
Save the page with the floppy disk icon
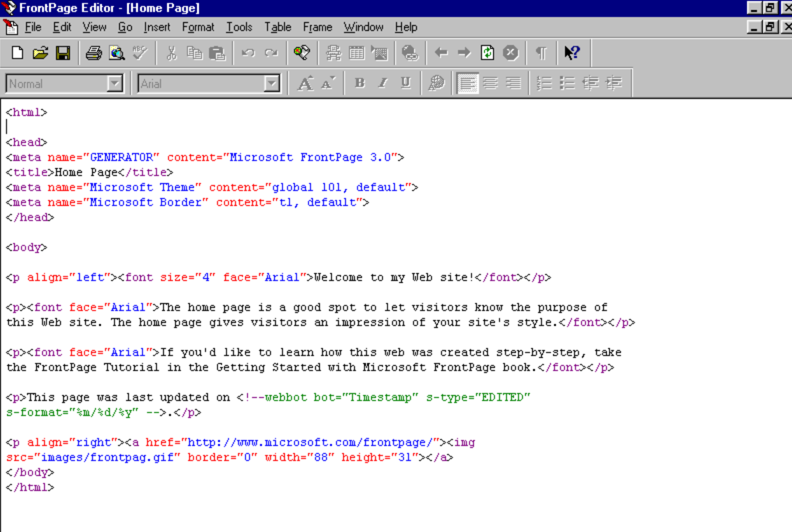(x=63, y=52)
